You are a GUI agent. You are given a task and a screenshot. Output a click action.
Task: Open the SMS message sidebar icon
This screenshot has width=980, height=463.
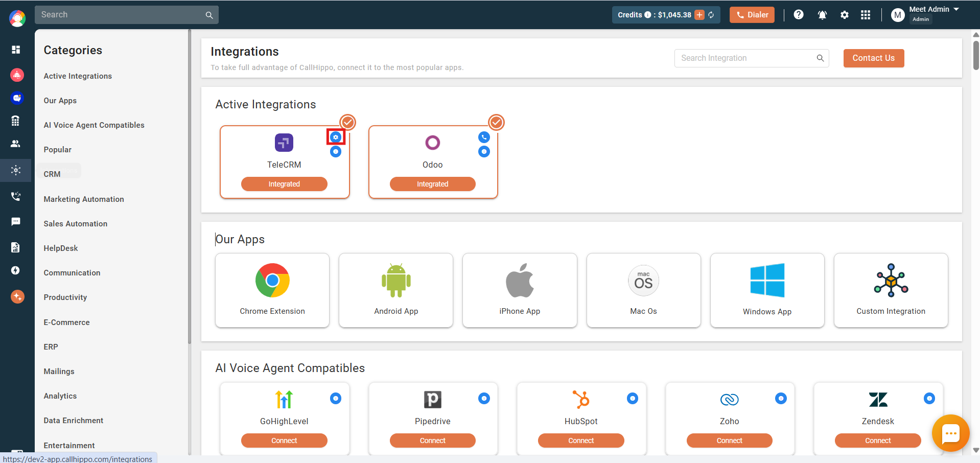(16, 221)
